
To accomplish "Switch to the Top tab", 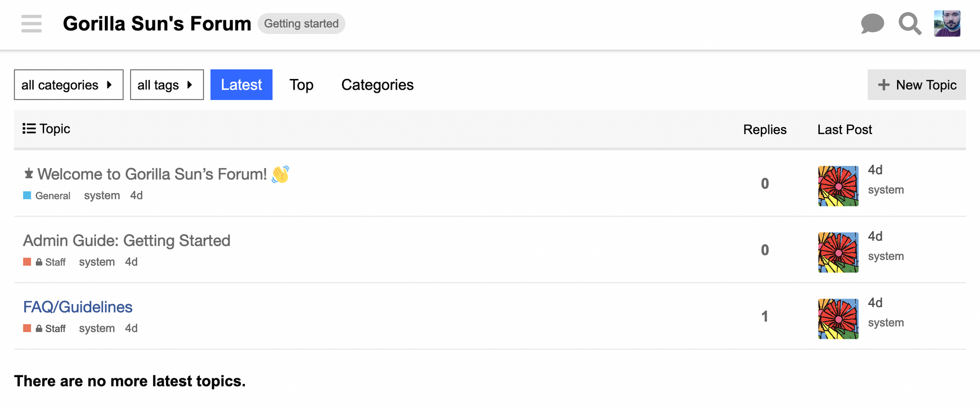I will click(301, 85).
